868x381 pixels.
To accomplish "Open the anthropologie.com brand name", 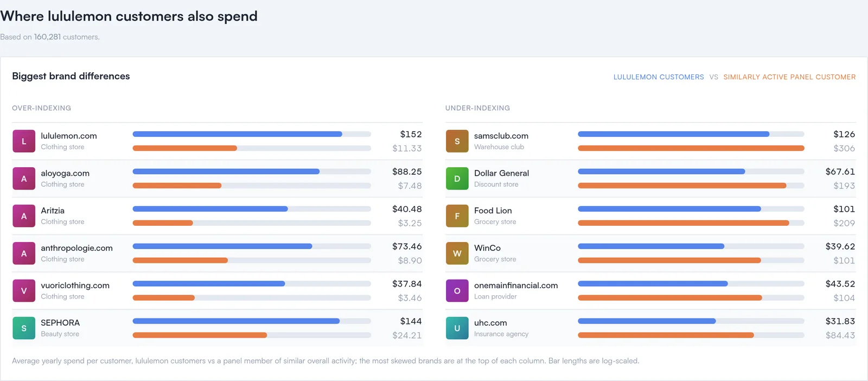I will click(x=76, y=248).
